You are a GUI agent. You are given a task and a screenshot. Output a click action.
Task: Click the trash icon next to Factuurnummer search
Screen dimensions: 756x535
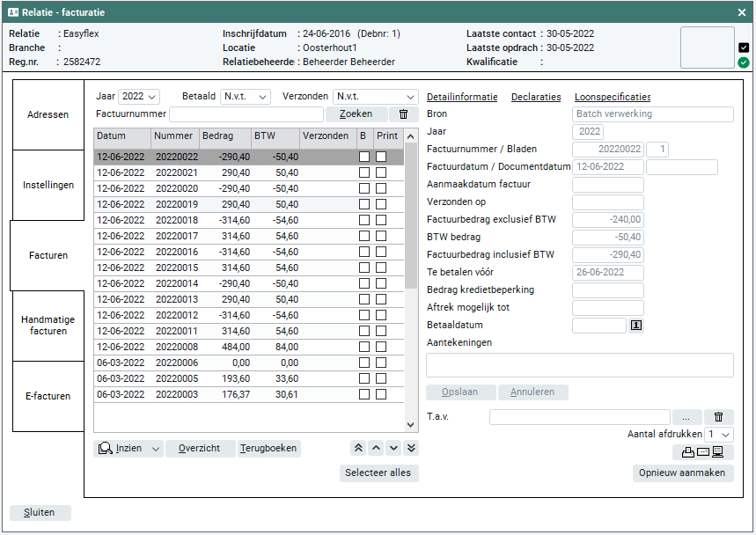click(403, 114)
